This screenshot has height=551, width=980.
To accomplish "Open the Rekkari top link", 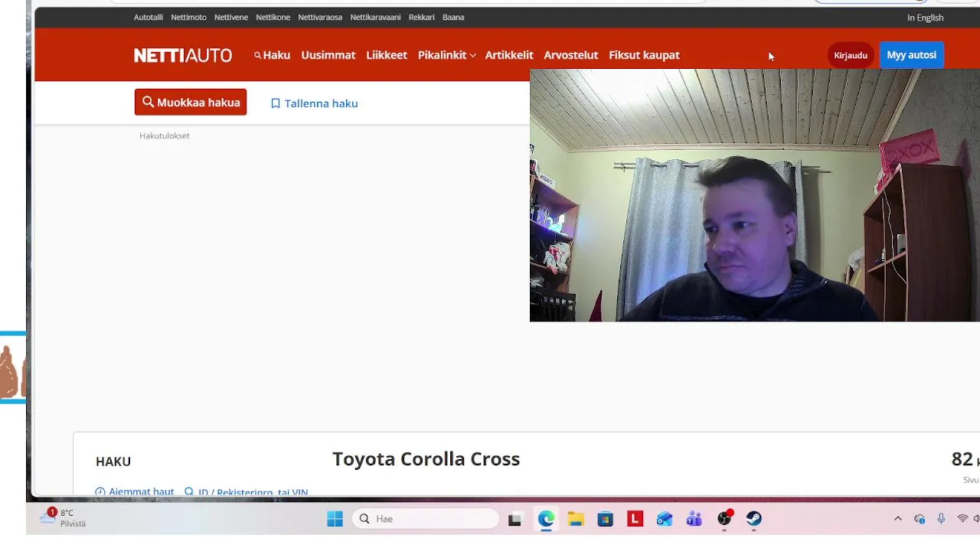I will pyautogui.click(x=422, y=17).
